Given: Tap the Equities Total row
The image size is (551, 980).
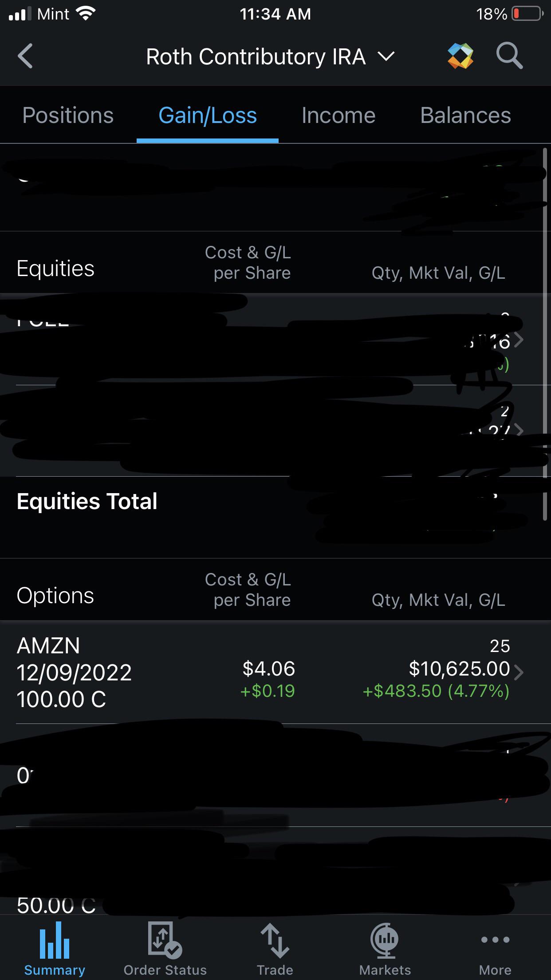Looking at the screenshot, I should pos(87,502).
